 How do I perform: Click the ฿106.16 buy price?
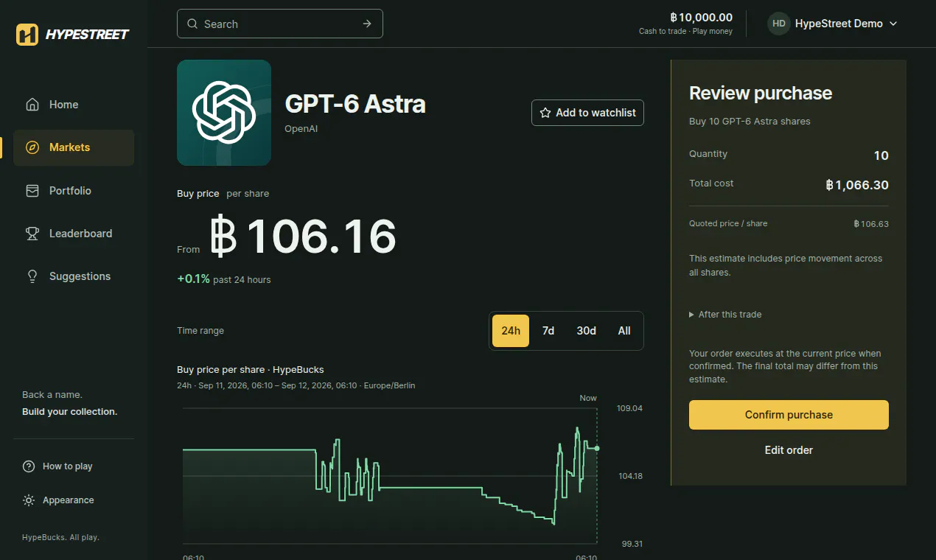coord(303,237)
